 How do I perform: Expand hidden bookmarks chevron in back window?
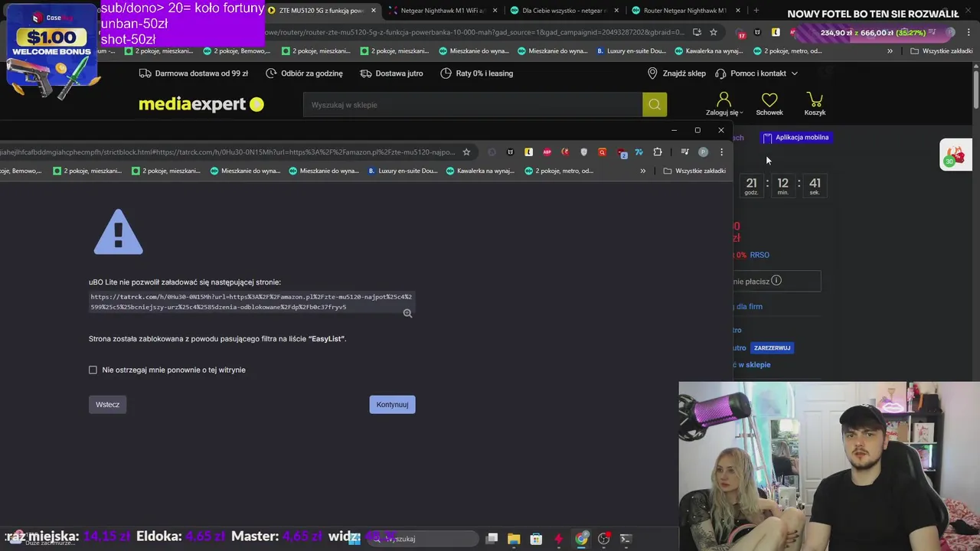point(890,51)
